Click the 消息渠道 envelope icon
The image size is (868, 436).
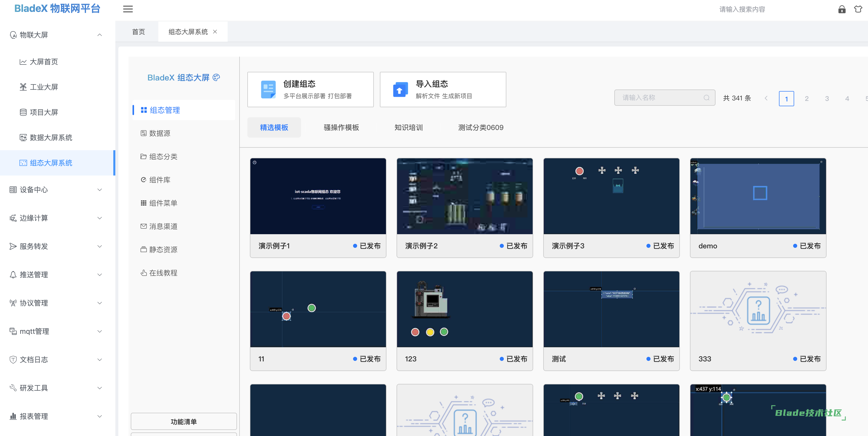tap(144, 226)
